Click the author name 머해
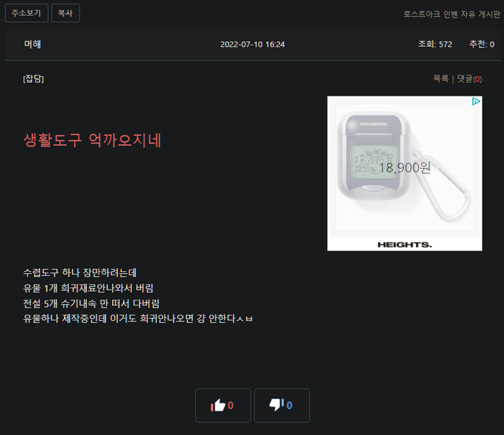504x435 pixels. [x=33, y=44]
